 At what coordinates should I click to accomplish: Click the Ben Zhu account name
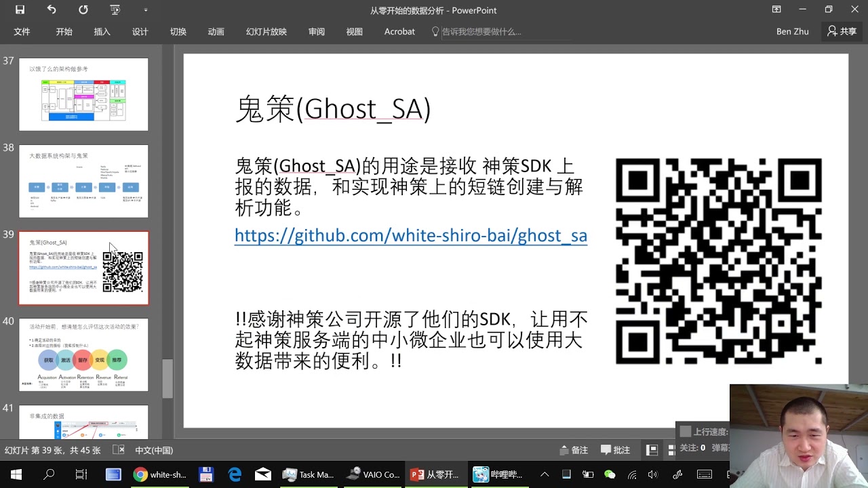[x=792, y=31]
